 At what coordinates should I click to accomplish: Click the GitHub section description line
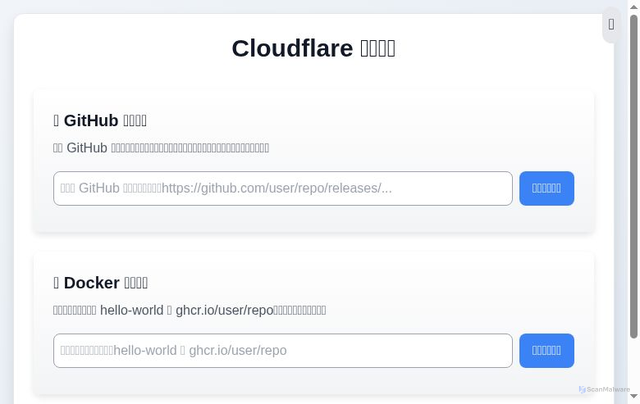pos(161,148)
